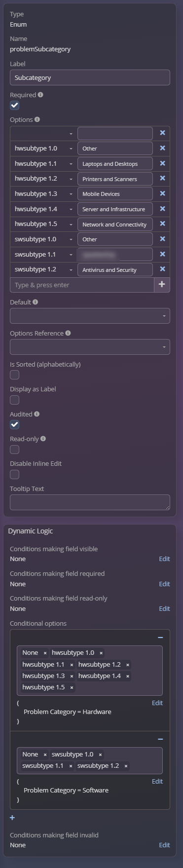Uncheck the Required checkbox

click(15, 105)
